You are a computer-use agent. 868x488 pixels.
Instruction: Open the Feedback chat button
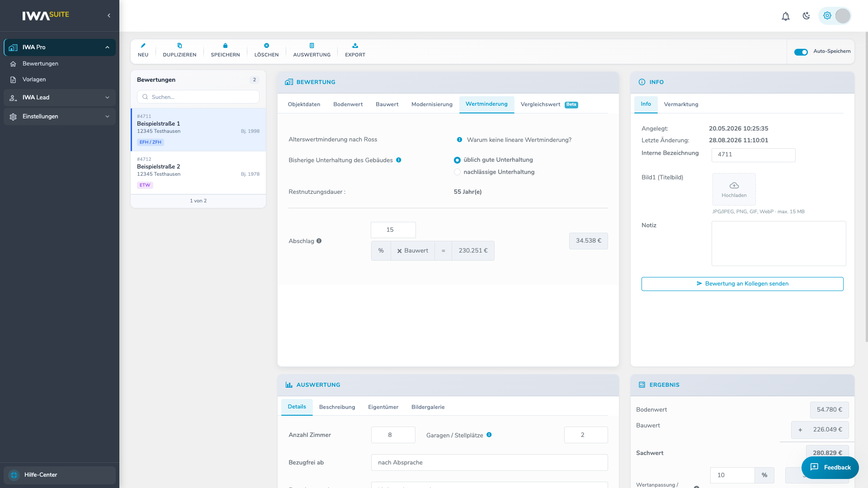click(830, 468)
